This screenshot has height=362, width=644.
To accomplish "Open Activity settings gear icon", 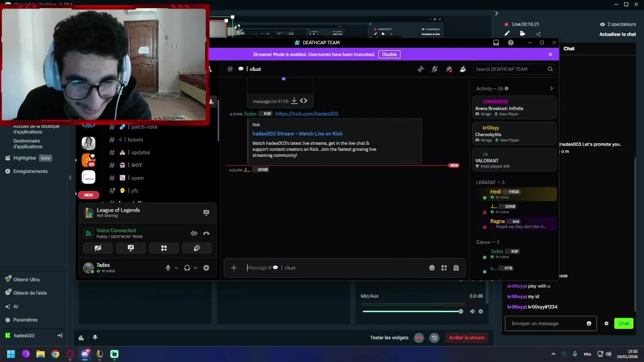I will [507, 88].
